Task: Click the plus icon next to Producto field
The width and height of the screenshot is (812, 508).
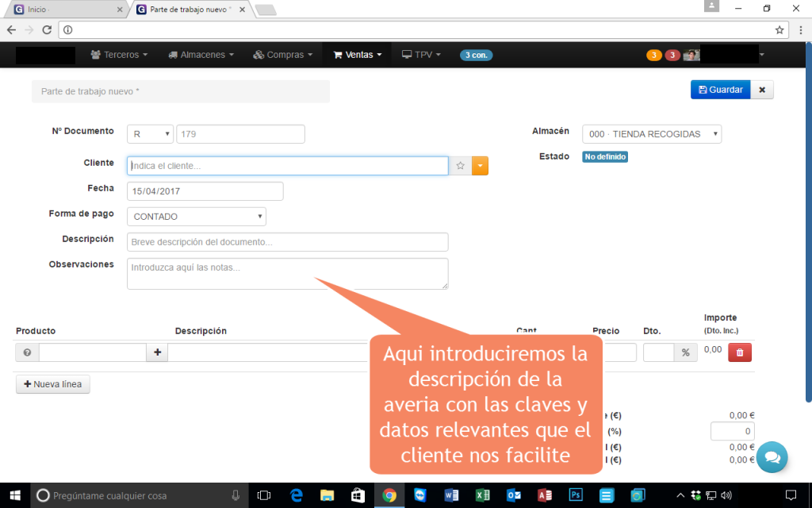Action: [157, 352]
